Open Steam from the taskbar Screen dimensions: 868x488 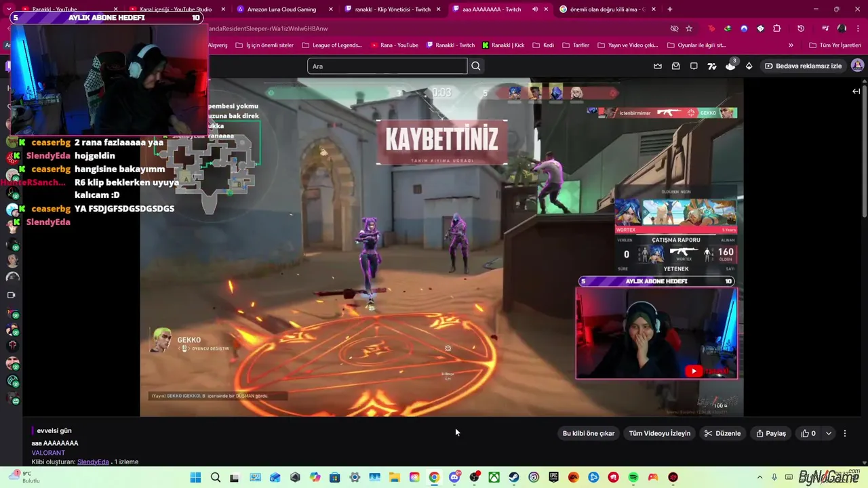coord(514,477)
